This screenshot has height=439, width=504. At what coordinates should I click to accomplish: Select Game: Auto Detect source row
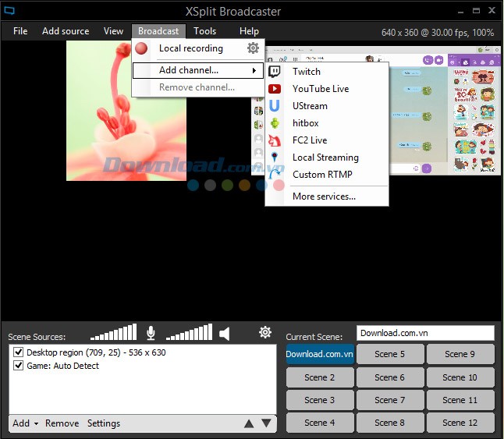143,366
